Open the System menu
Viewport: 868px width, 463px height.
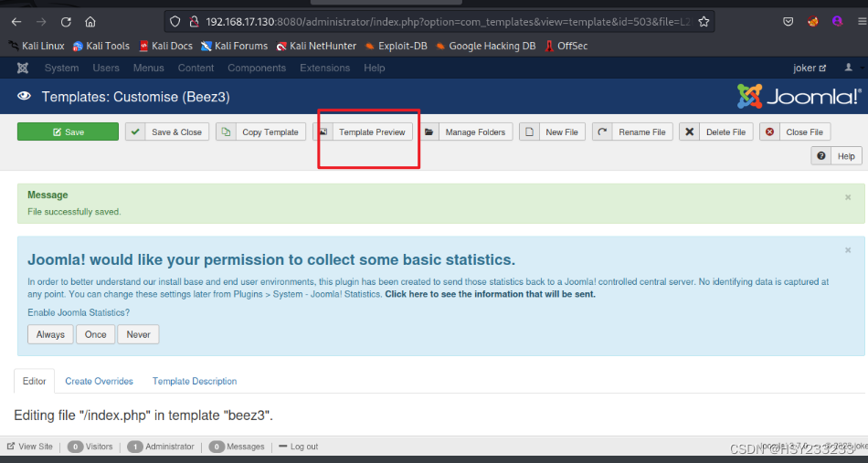pyautogui.click(x=61, y=68)
